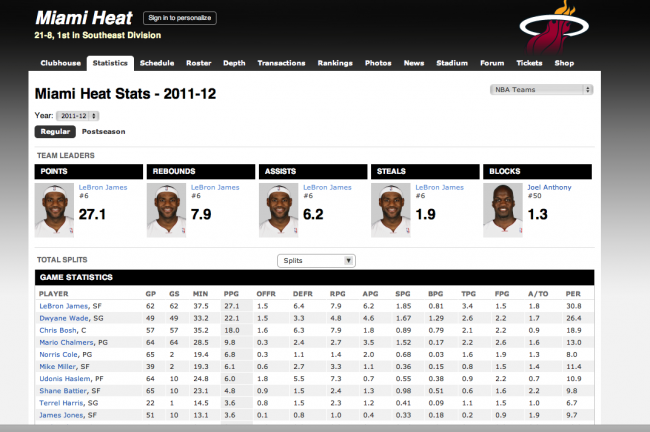Open James Jones player page
The height and width of the screenshot is (432, 650).
[x=61, y=415]
